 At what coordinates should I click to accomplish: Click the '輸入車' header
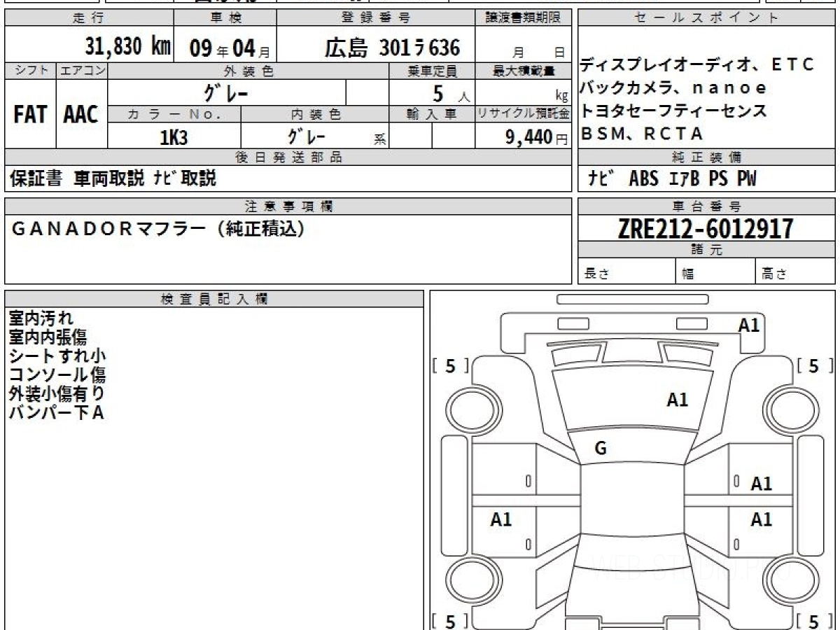pyautogui.click(x=432, y=114)
